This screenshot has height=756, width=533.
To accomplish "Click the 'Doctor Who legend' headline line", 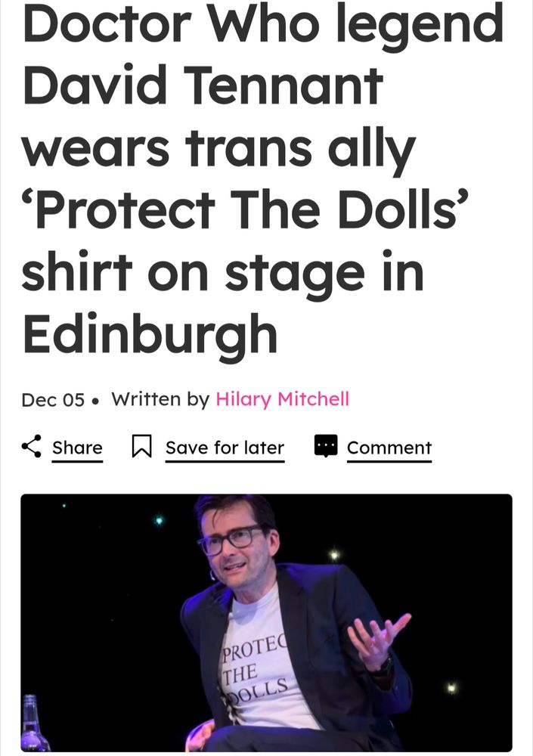I will [263, 25].
